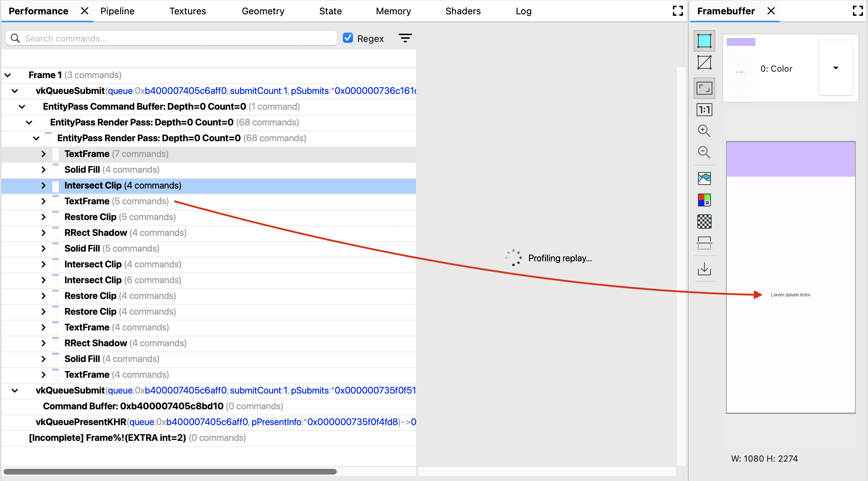Expand the Intersect Clip 4 commands node

click(43, 185)
